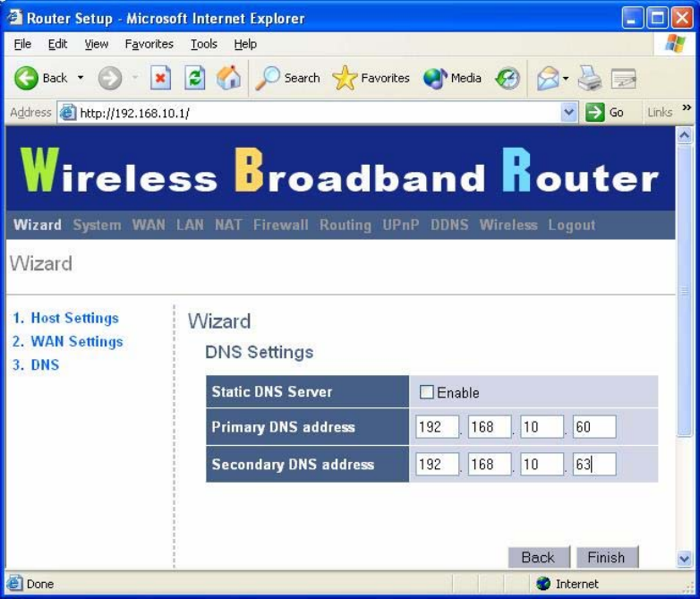Click the vertical scrollbar thumb
Screen dimensions: 700x599
[685, 290]
